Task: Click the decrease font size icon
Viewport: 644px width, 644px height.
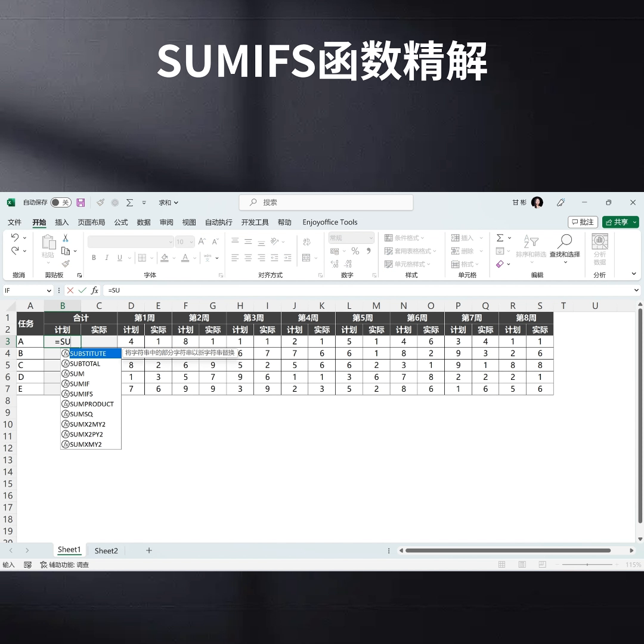Action: [x=215, y=241]
